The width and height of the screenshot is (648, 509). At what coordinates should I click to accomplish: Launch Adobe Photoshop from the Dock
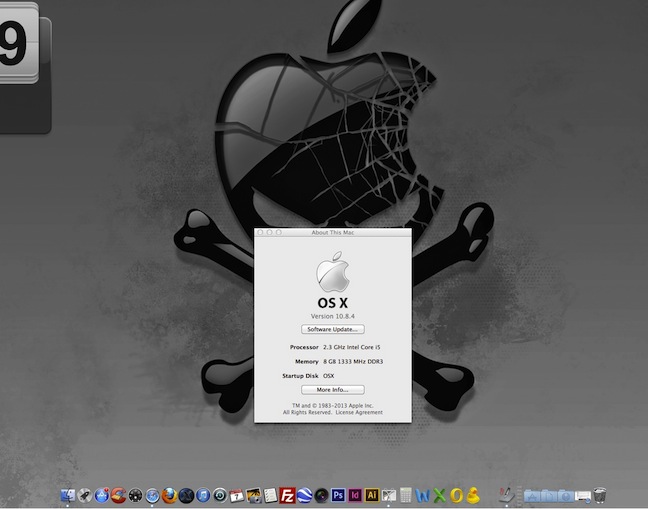point(338,495)
